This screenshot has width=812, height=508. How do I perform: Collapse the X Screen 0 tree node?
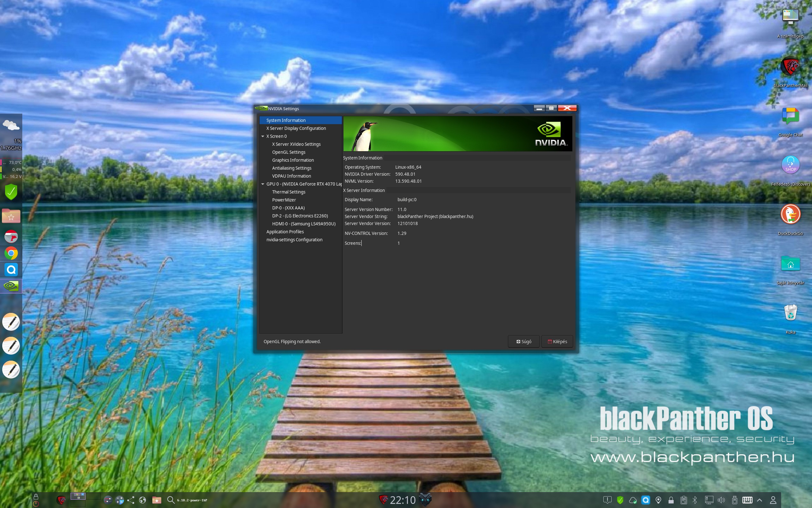click(x=263, y=137)
